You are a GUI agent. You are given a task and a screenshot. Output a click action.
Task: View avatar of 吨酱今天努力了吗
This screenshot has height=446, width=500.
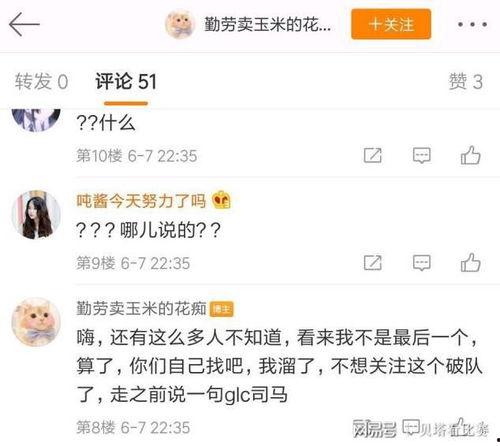(36, 215)
